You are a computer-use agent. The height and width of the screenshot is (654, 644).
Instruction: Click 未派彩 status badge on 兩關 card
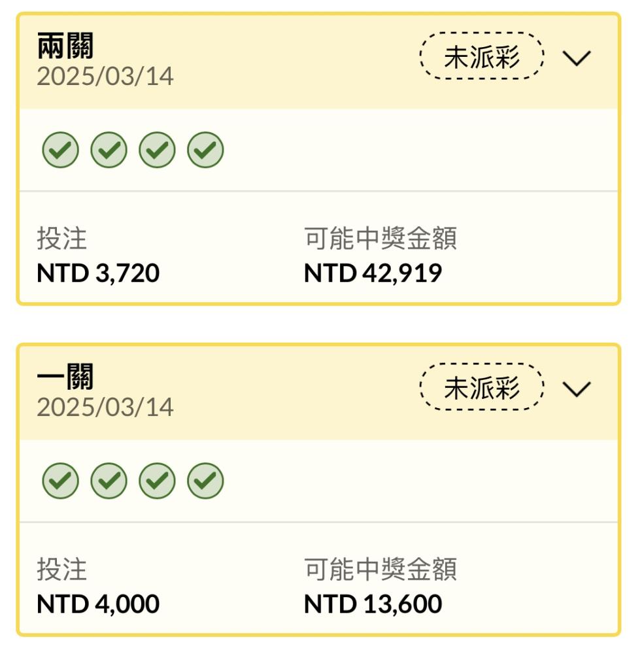pos(482,56)
